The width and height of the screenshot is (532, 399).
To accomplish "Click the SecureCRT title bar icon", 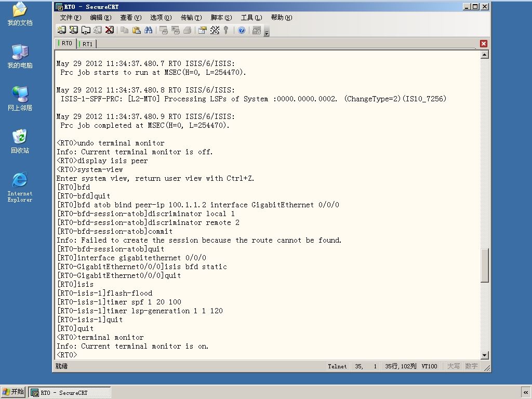I will [x=59, y=6].
